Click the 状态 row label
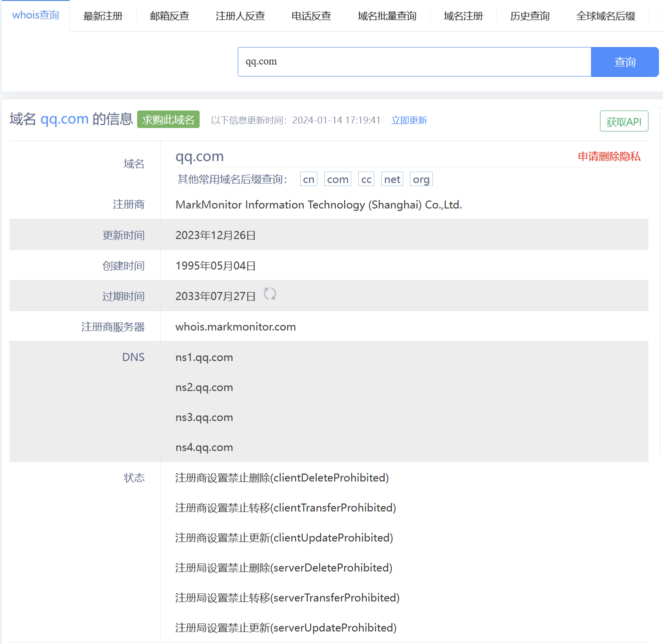 (134, 478)
